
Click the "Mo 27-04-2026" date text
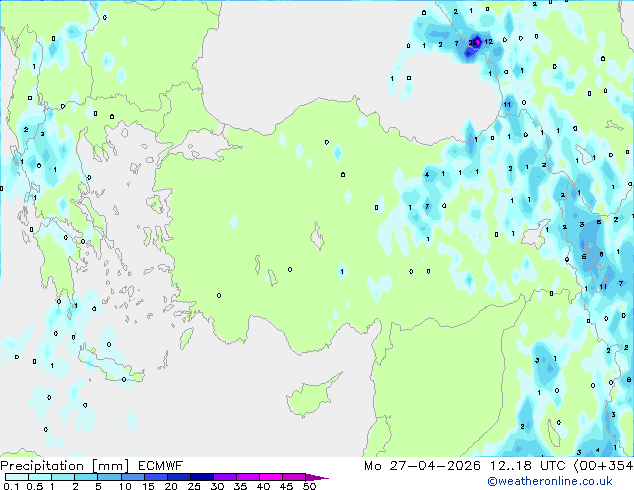[x=422, y=466]
